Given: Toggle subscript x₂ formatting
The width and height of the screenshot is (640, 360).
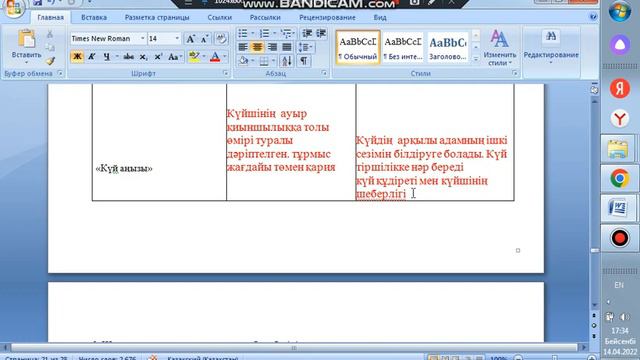Looking at the screenshot, I should 143,57.
